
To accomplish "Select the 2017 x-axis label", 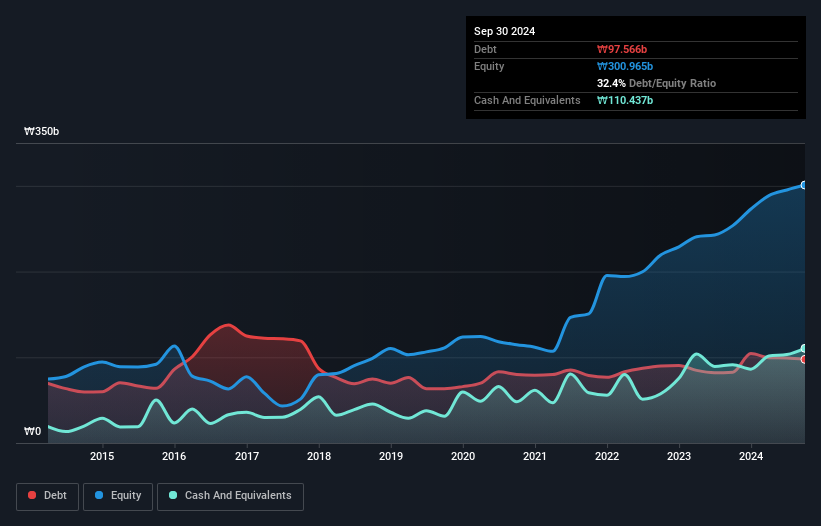I will click(247, 456).
